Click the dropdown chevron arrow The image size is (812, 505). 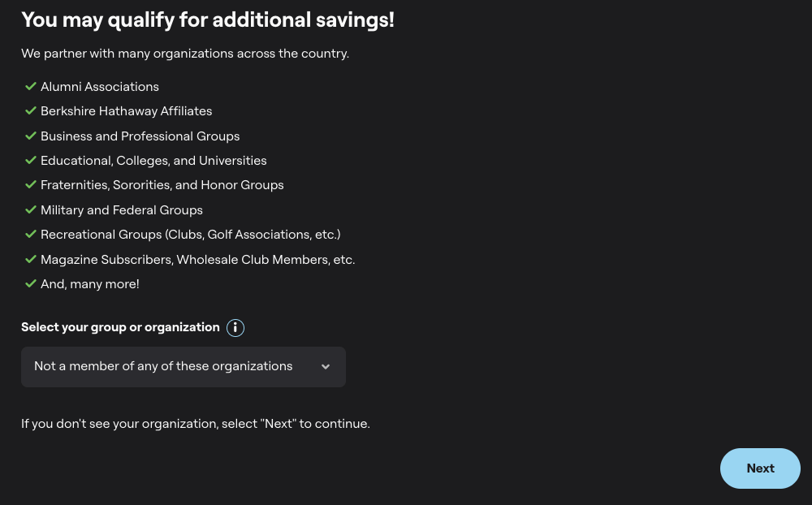326,367
